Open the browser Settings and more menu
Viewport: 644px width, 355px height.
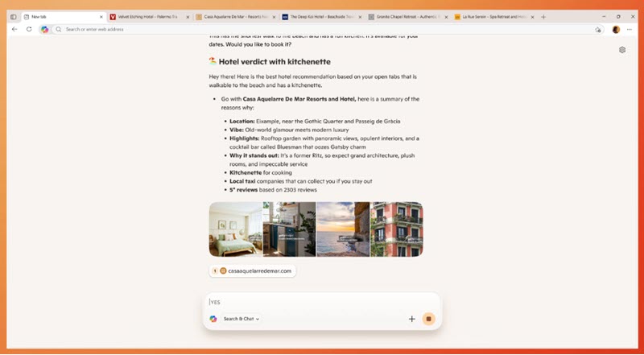630,30
